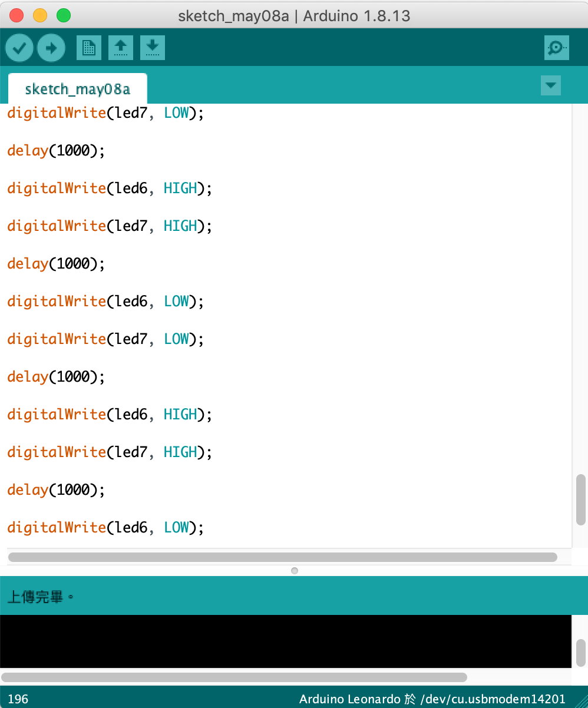This screenshot has height=708, width=588.
Task: Click the digitalWrite(led7, LOW); line below the second delay
Action: [x=105, y=339]
